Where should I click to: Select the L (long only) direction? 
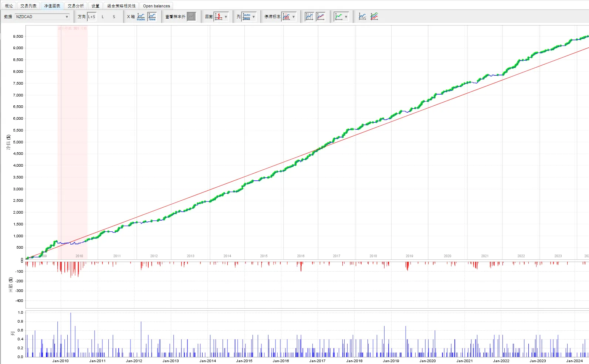[x=103, y=17]
